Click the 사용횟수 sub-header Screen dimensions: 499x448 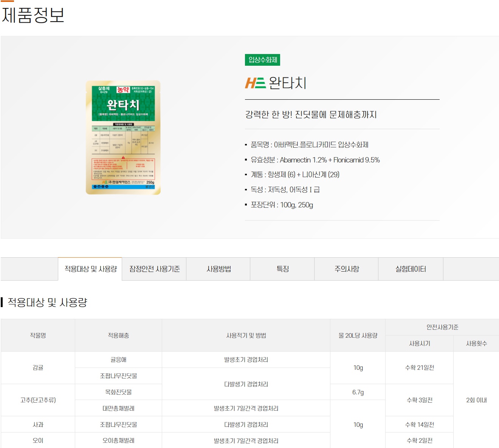click(x=476, y=343)
